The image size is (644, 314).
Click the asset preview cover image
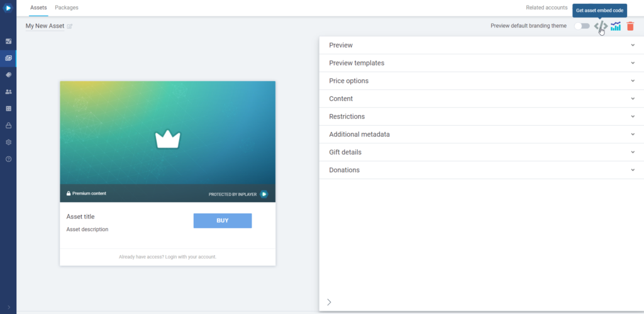167,133
